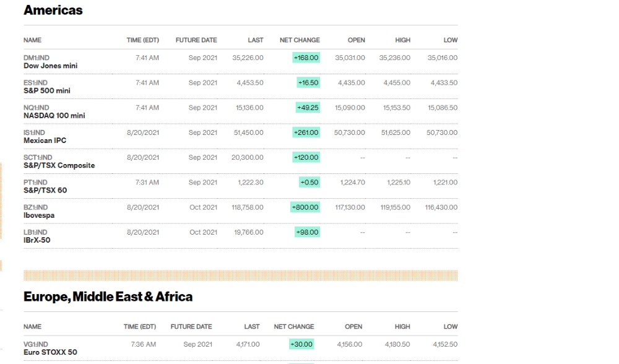Click the BZ1:IND ticker symbol
This screenshot has width=619, height=364.
coord(35,207)
